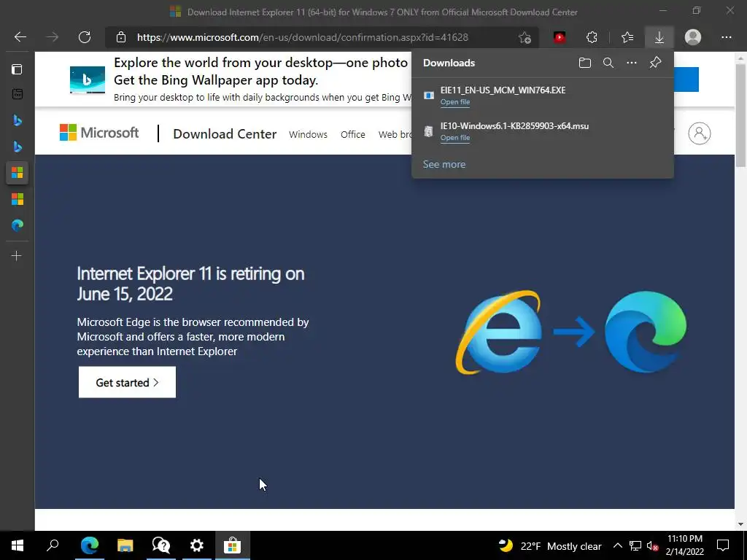Add a new tab with plus icon
The height and width of the screenshot is (560, 747).
[17, 256]
